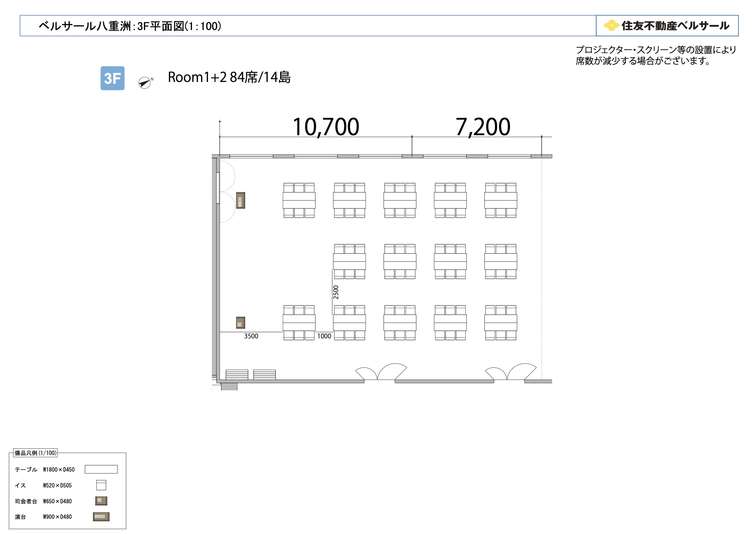Select the W900 podium in the floor plan

tap(240, 200)
